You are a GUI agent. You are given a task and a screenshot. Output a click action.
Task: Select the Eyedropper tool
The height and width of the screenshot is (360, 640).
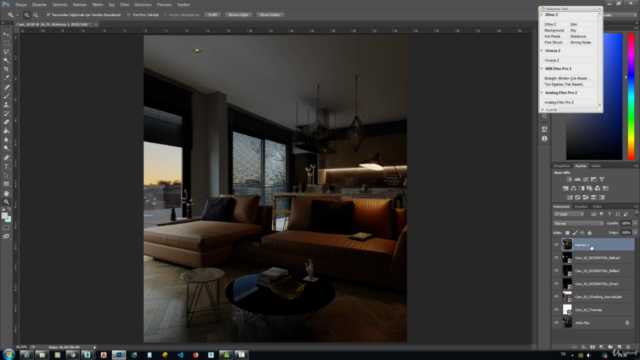pyautogui.click(x=6, y=78)
